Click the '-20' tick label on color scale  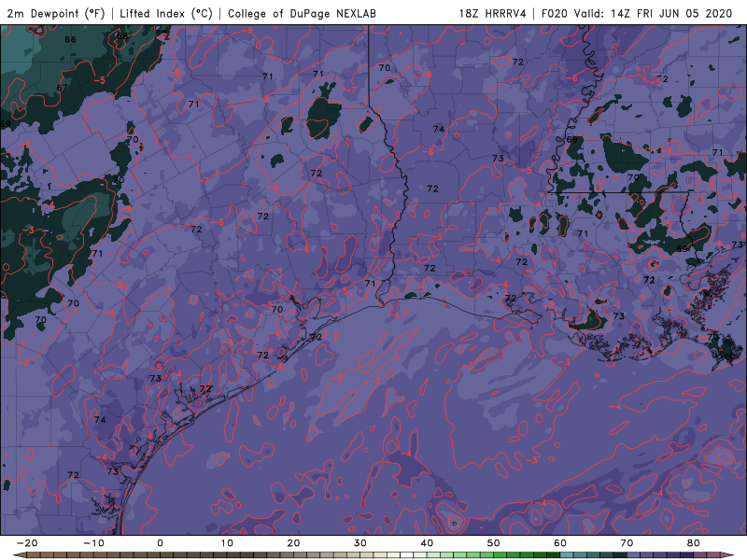pyautogui.click(x=27, y=543)
